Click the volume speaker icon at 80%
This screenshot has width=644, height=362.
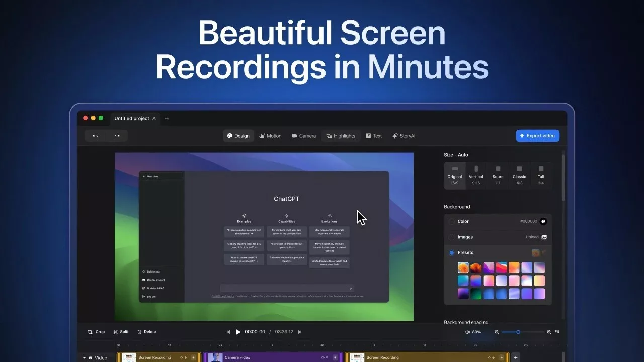coord(467,332)
